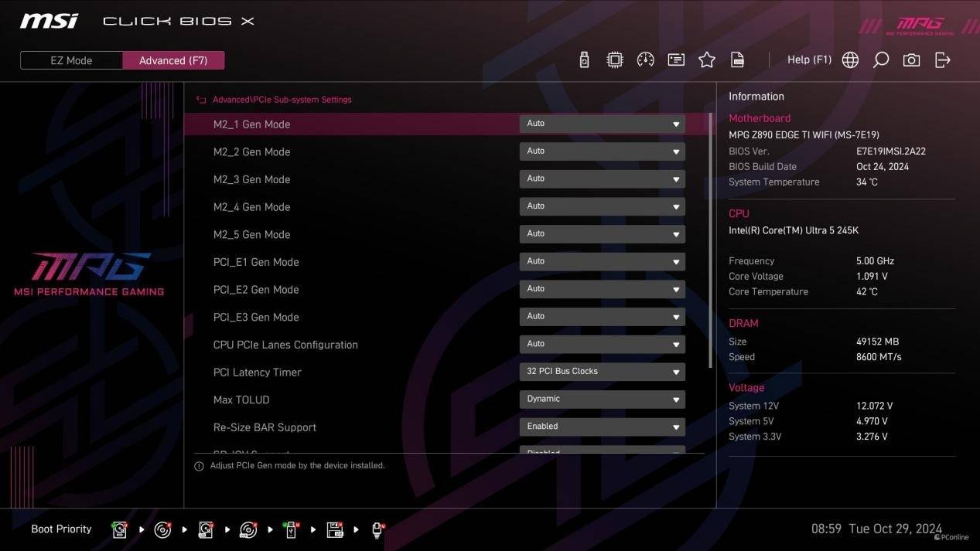
Task: Open the LOG file icon
Action: point(738,60)
